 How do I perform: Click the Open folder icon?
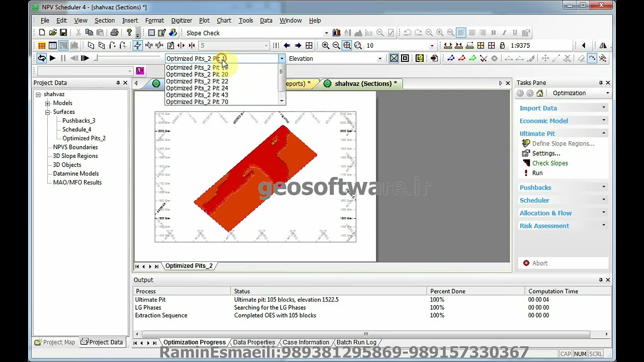(53, 33)
